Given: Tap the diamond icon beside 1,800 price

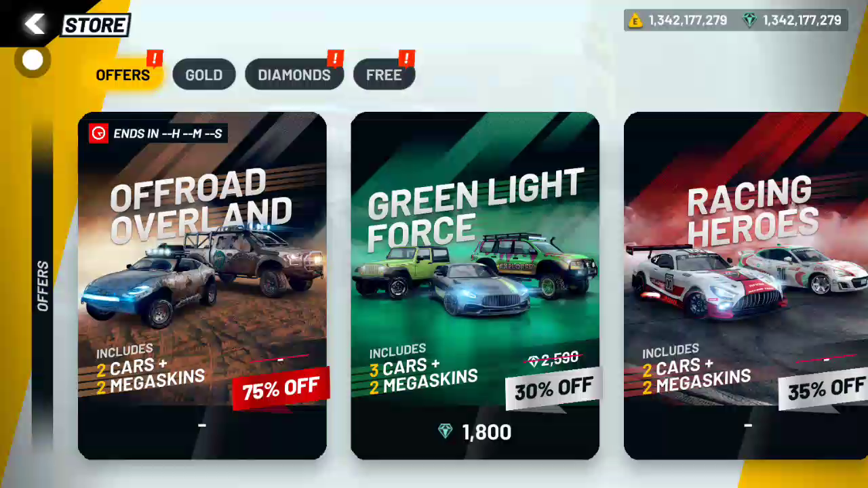Looking at the screenshot, I should pyautogui.click(x=446, y=432).
